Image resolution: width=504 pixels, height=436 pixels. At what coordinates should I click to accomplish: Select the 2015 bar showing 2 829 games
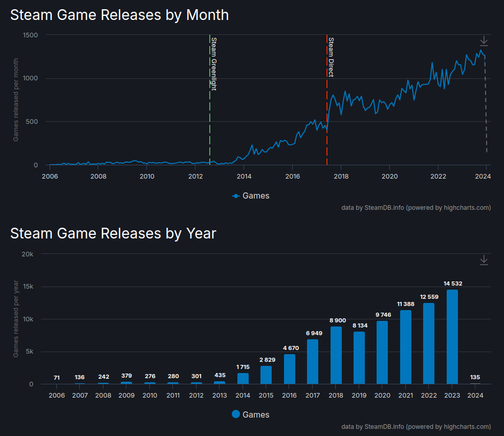click(x=266, y=375)
